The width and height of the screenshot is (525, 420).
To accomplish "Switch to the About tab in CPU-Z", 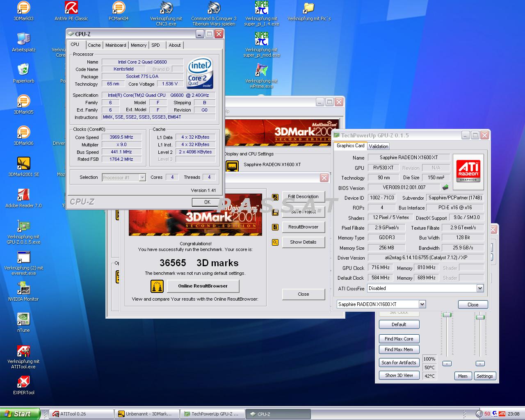I will point(175,45).
